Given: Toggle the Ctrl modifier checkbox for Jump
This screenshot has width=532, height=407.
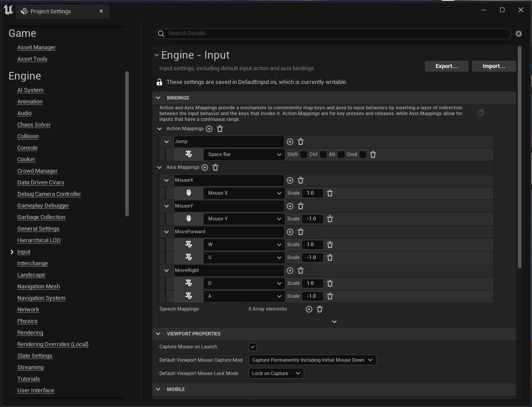Looking at the screenshot, I should (323, 155).
